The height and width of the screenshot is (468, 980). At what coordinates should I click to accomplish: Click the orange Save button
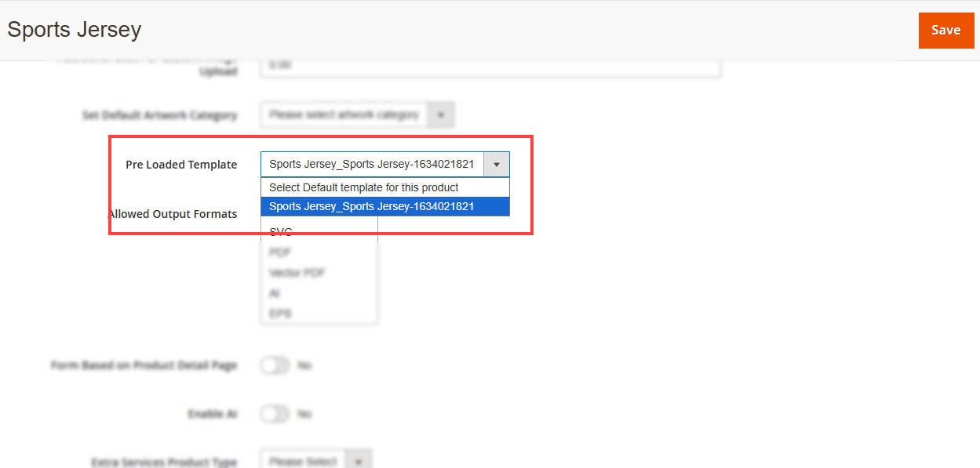point(945,31)
